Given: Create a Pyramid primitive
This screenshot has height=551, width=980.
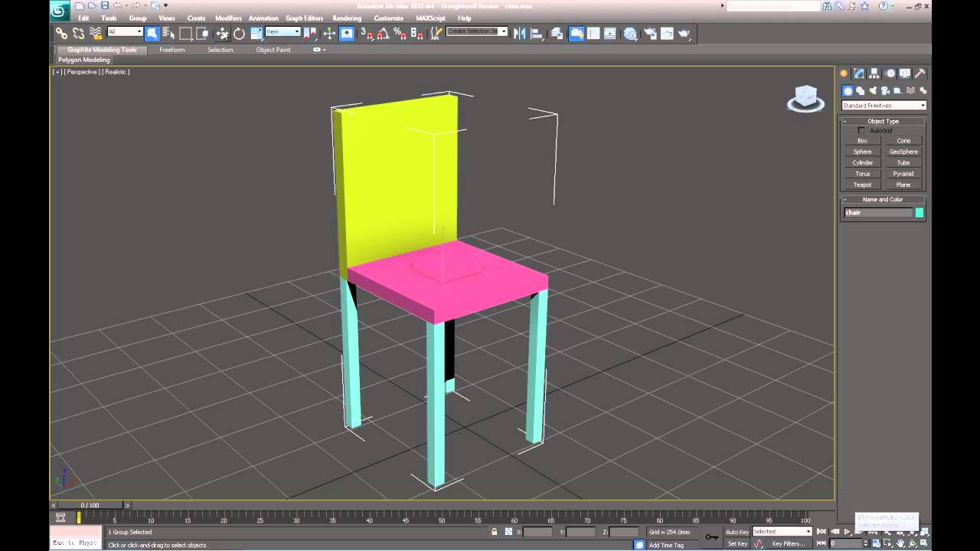Looking at the screenshot, I should point(903,174).
